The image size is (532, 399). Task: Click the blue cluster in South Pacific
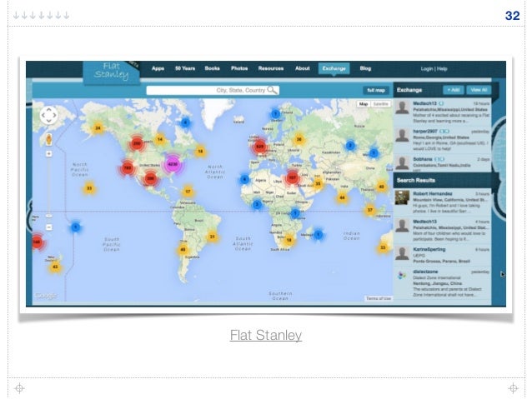(x=76, y=227)
